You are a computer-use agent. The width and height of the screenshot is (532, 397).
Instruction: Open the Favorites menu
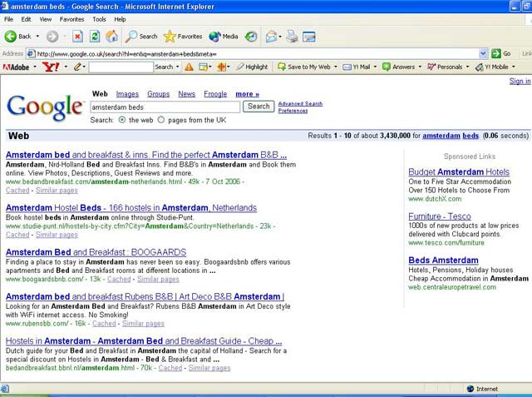pyautogui.click(x=72, y=19)
